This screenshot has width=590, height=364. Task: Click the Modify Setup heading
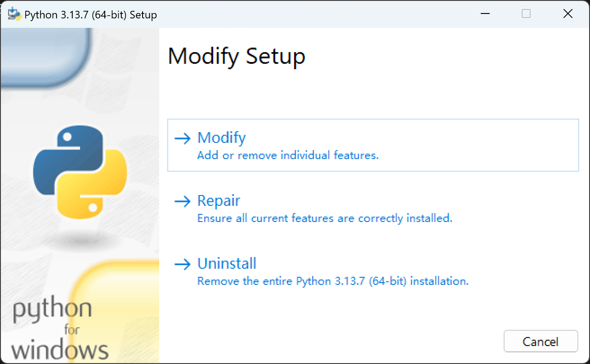coord(237,56)
